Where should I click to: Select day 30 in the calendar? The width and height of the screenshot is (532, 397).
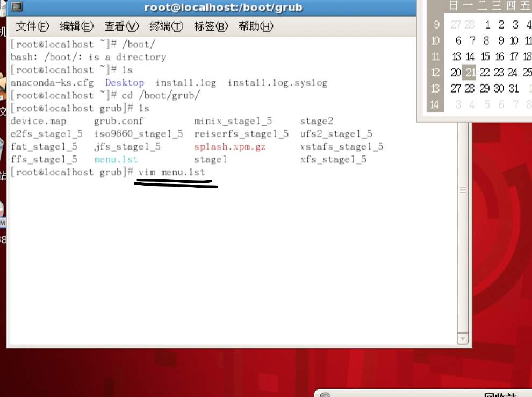click(499, 89)
